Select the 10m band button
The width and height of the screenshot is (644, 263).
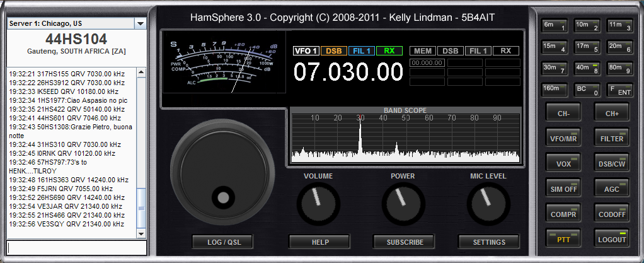pos(587,25)
